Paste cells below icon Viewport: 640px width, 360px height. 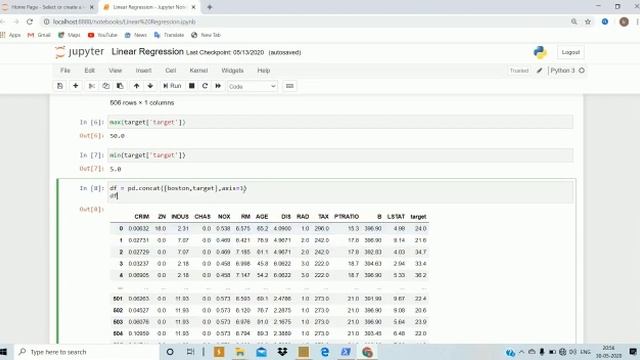pos(120,86)
